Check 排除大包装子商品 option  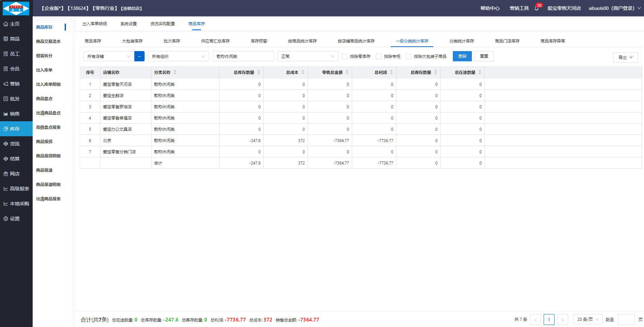click(409, 57)
